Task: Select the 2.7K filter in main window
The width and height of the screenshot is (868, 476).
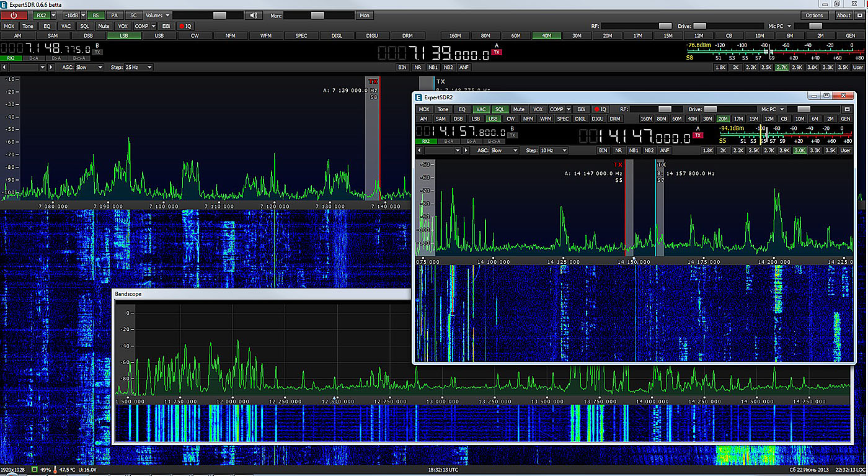Action: tap(781, 67)
